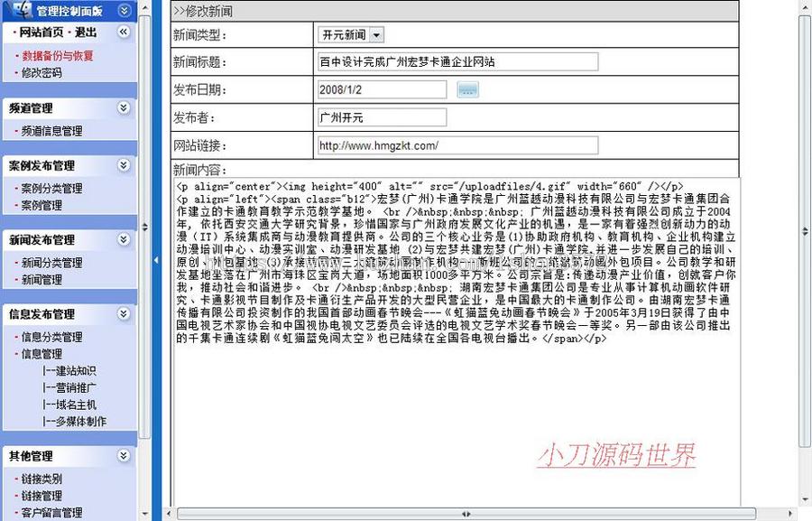This screenshot has height=521, width=812.
Task: Click the main vertical scrollbar thumb
Action: tap(805, 230)
